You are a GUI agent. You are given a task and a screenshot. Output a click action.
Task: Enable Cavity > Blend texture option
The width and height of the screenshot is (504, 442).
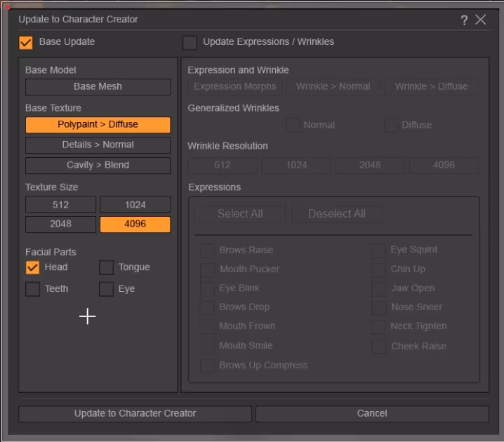[x=98, y=165]
